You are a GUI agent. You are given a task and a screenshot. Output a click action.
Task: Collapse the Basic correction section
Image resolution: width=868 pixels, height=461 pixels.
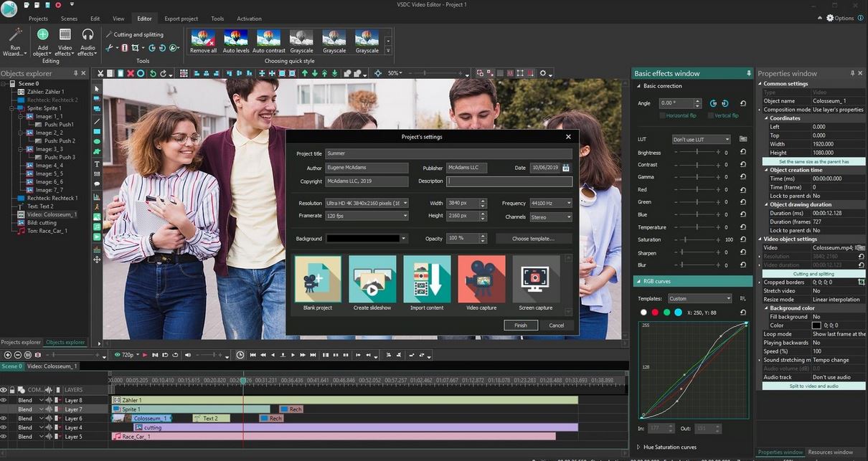[638, 86]
